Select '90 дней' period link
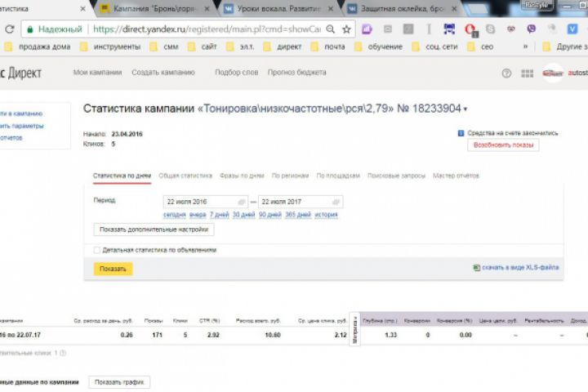Viewport: 588px width, 392px height. pos(270,215)
